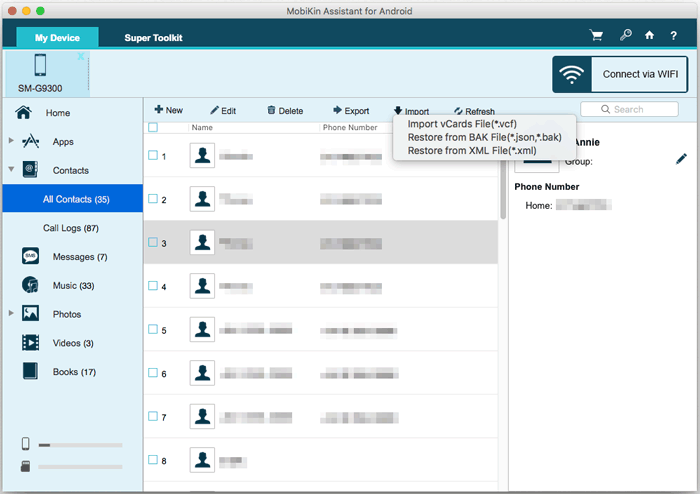The height and width of the screenshot is (494, 700).
Task: Open Messages (7) label
Action: [x=80, y=257]
